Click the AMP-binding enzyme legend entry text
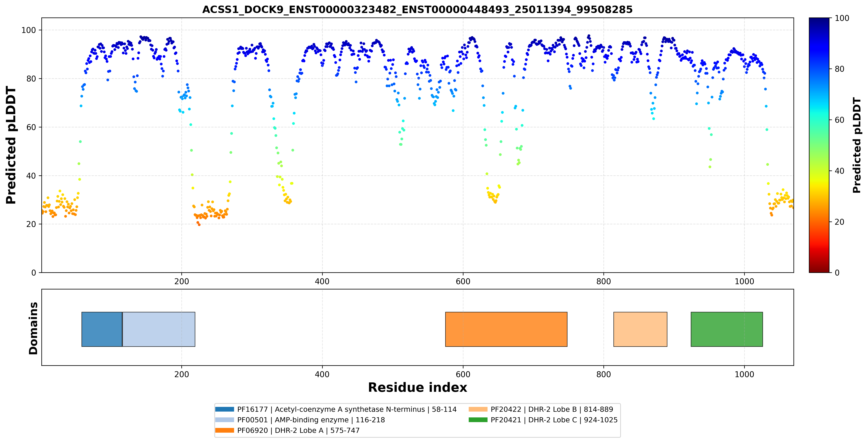 click(x=311, y=420)
